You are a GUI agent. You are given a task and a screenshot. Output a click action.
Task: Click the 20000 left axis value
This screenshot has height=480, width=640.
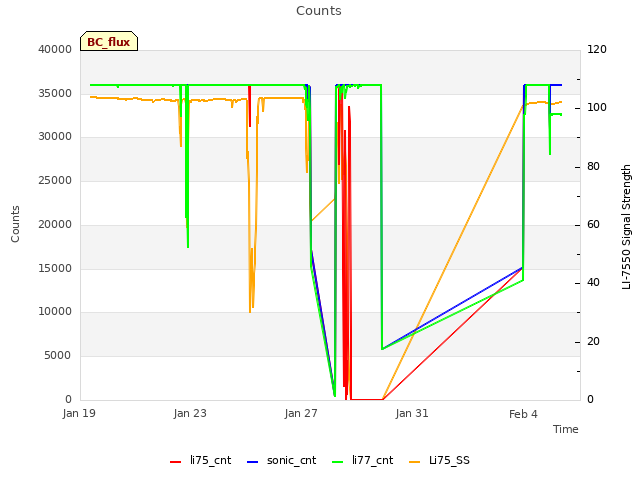(55, 224)
